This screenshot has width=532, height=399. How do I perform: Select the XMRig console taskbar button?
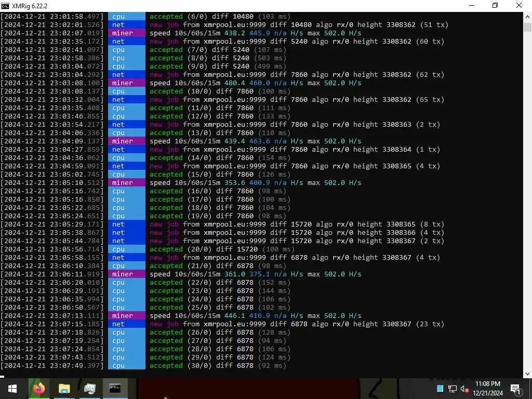[x=115, y=389]
